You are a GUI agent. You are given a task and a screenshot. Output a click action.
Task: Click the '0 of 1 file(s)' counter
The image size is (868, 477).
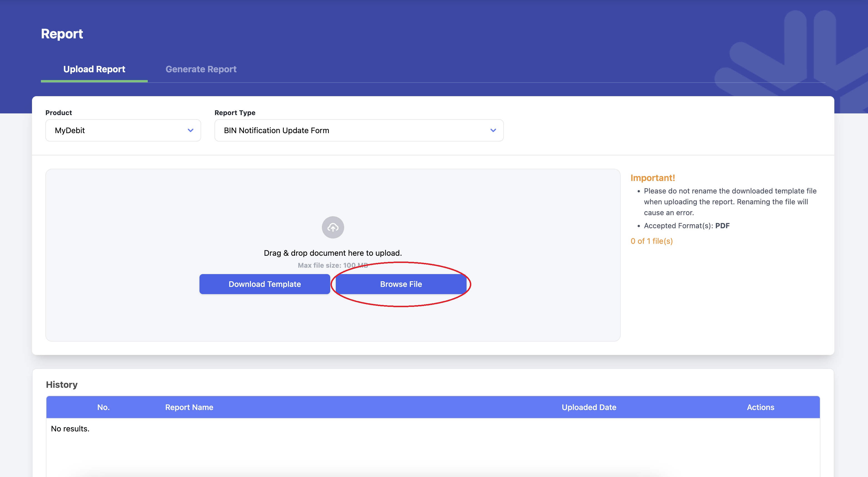pyautogui.click(x=651, y=241)
